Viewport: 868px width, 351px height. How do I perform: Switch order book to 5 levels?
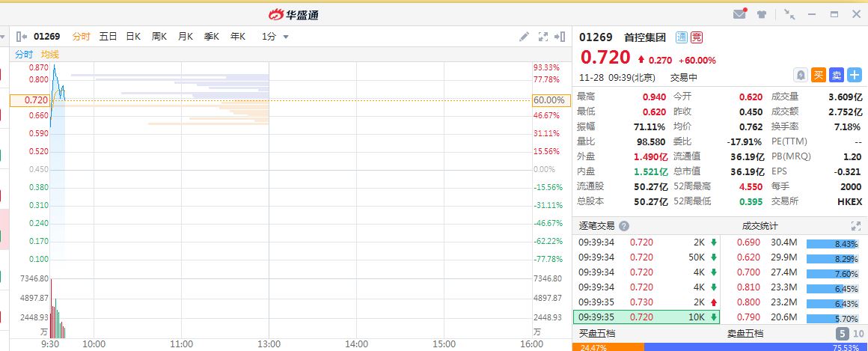[x=841, y=334]
